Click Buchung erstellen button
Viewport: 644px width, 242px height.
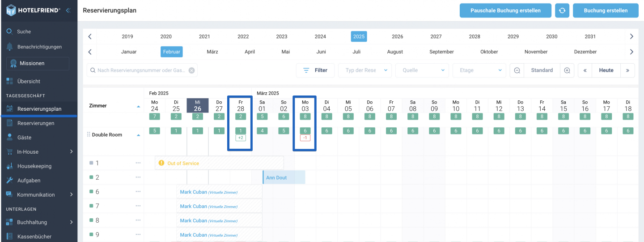(x=605, y=10)
